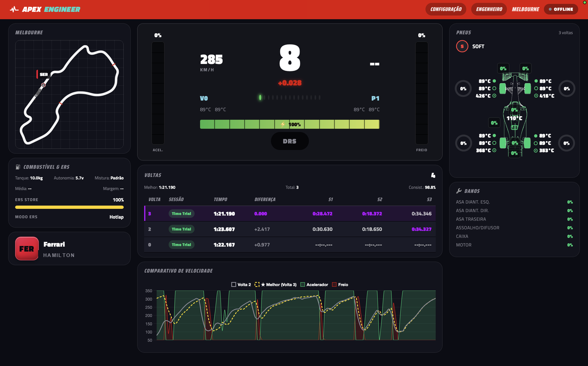
Task: Toggle the Acelerador legend entry
Action: point(314,285)
